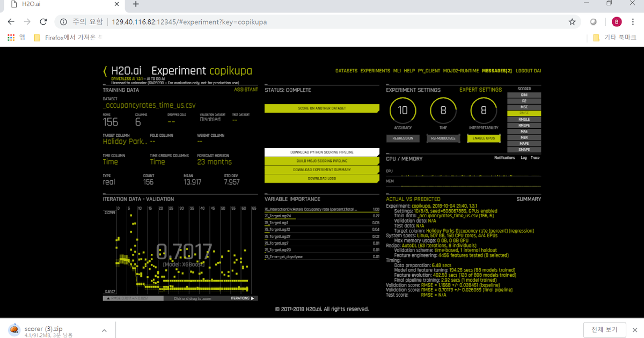Open the HELP menu
The height and width of the screenshot is (338, 644).
pos(409,71)
